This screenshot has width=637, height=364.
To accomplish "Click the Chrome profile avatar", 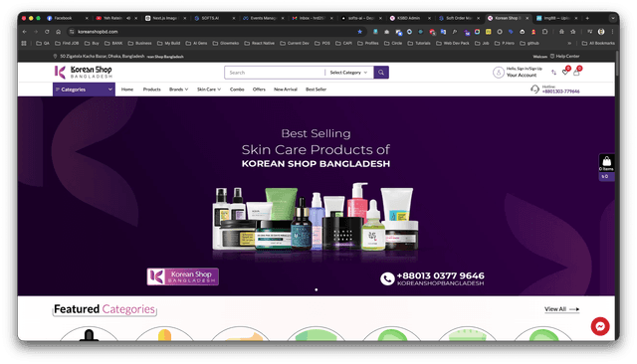I will click(x=601, y=31).
